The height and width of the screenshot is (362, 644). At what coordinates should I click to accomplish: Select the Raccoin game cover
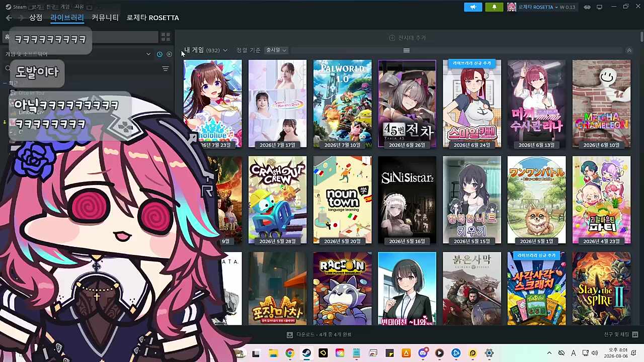click(342, 289)
